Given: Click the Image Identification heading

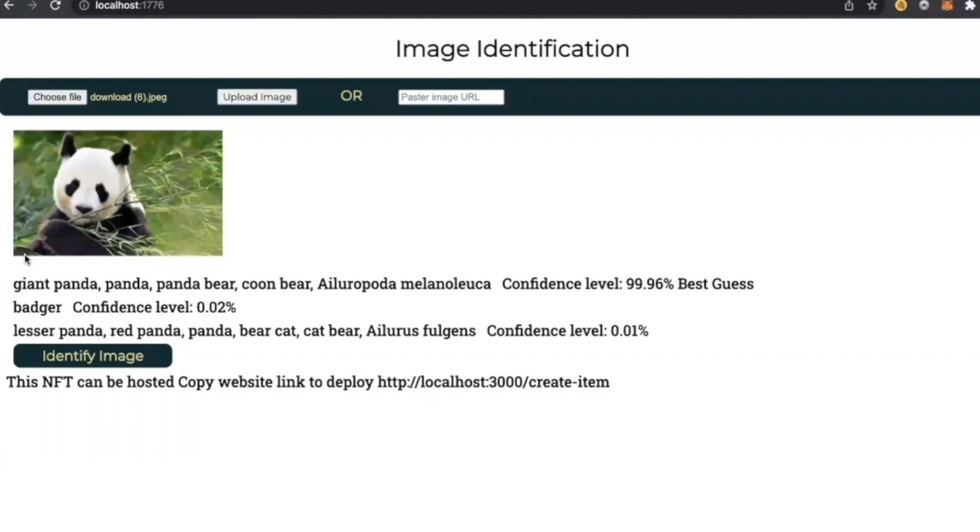Looking at the screenshot, I should 512,49.
